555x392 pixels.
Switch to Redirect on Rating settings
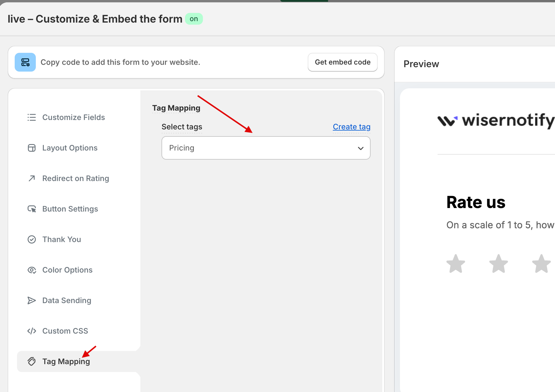pyautogui.click(x=75, y=178)
